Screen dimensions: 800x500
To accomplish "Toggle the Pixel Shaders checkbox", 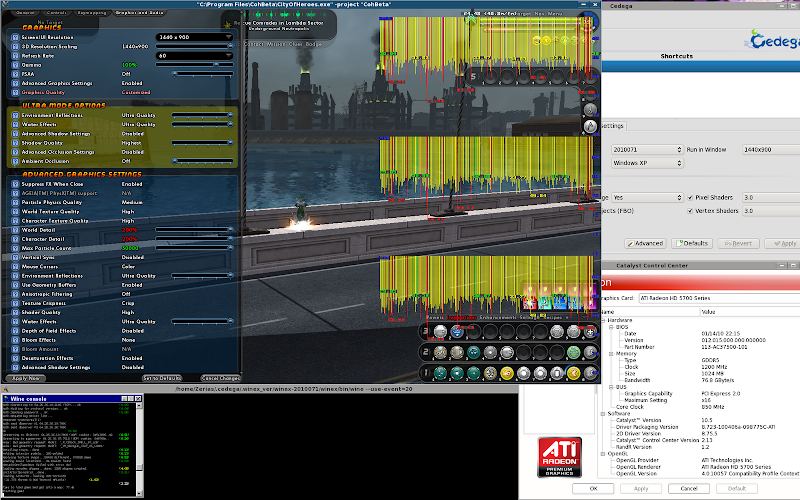I will click(691, 198).
